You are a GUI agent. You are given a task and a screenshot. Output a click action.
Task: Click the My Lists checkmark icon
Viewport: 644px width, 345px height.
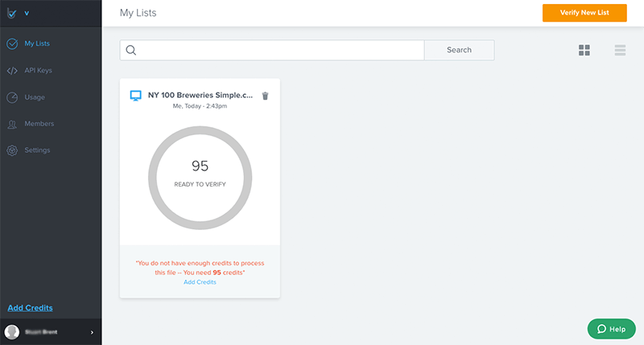click(x=12, y=43)
